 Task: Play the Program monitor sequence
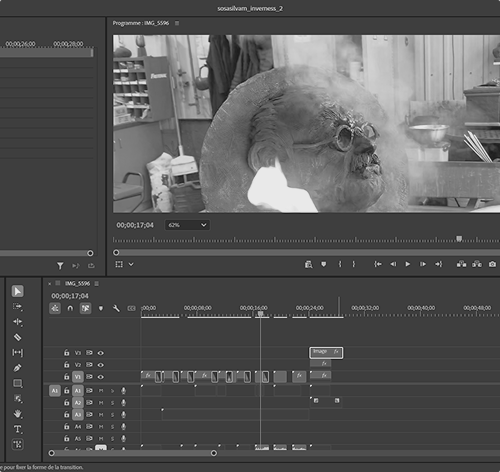(407, 264)
